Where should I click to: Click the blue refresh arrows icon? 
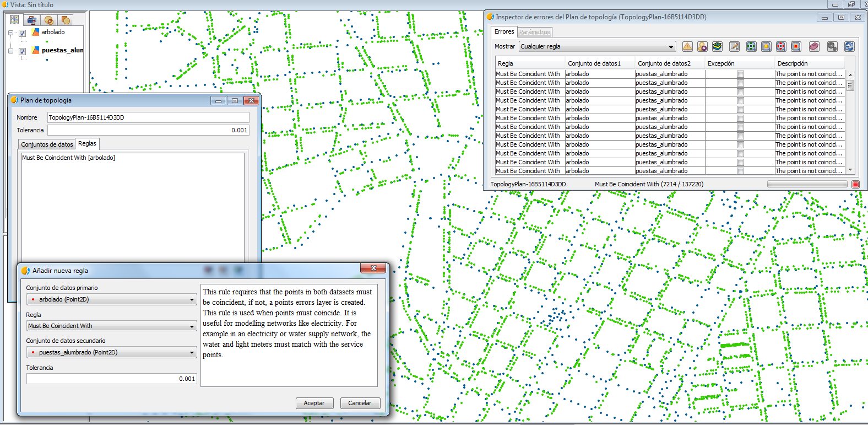coord(849,47)
